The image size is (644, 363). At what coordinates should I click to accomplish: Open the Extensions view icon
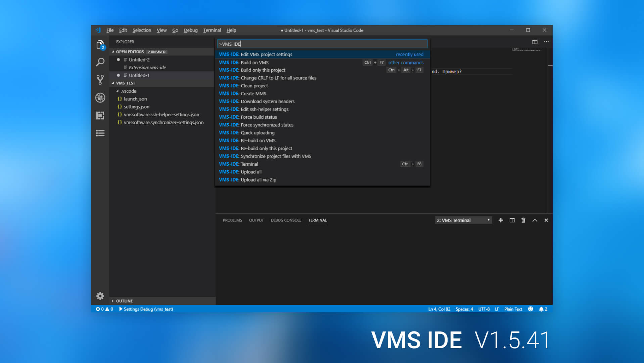(100, 115)
